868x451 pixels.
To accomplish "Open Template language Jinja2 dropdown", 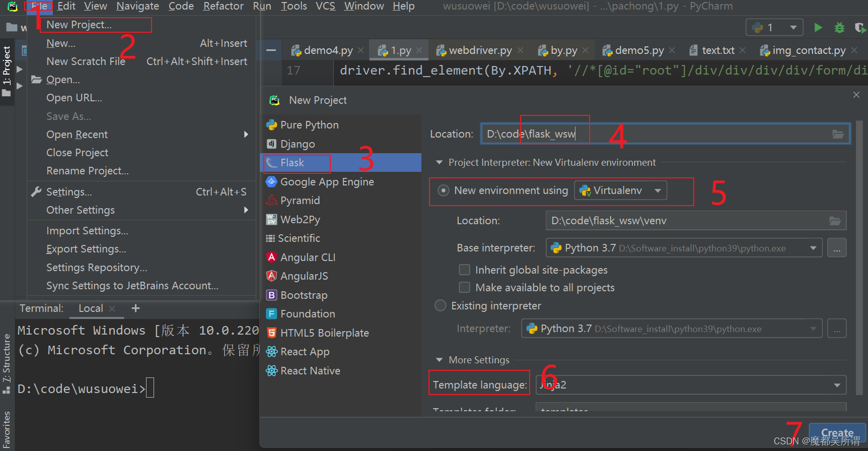I will (691, 385).
